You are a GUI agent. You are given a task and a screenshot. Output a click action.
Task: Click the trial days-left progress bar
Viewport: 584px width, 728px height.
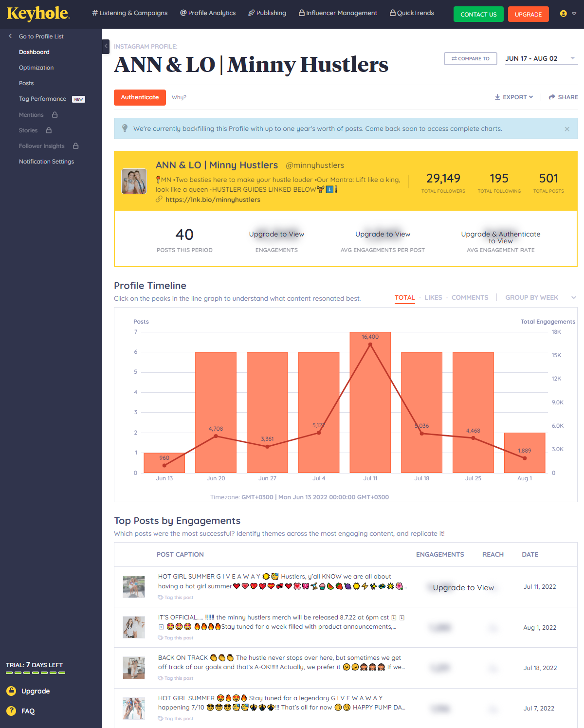pos(36,673)
